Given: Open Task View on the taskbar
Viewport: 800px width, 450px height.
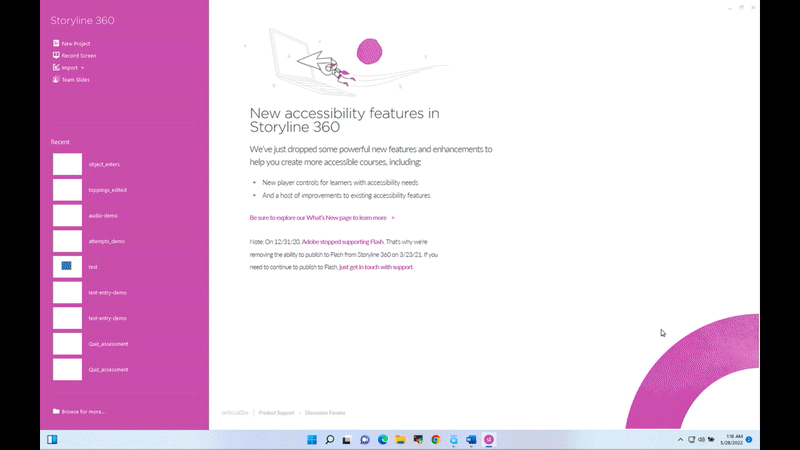Looking at the screenshot, I should point(347,439).
